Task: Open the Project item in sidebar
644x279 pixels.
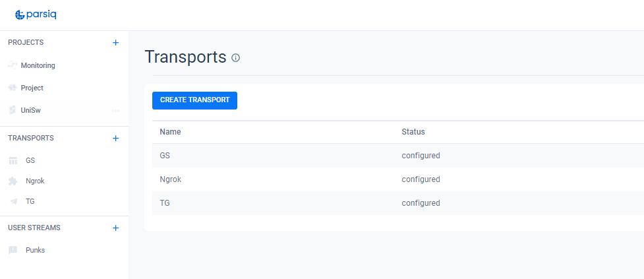Action: (32, 88)
